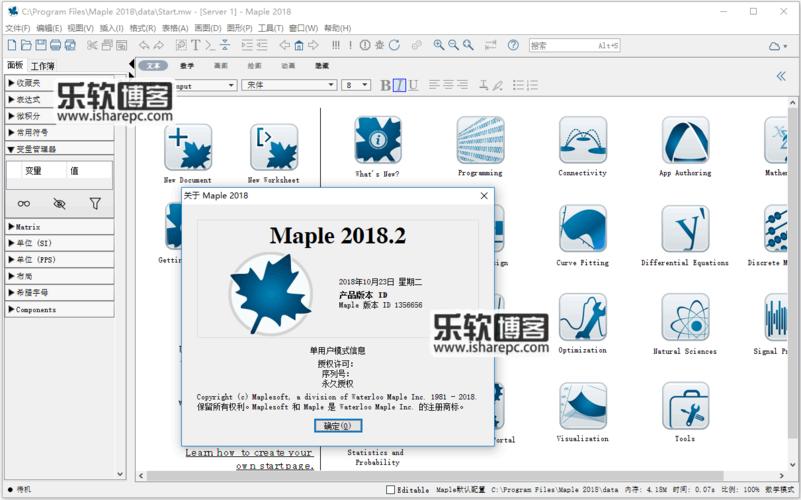This screenshot has height=500, width=801.
Task: Open the 工具(T) menu
Action: coord(270,28)
